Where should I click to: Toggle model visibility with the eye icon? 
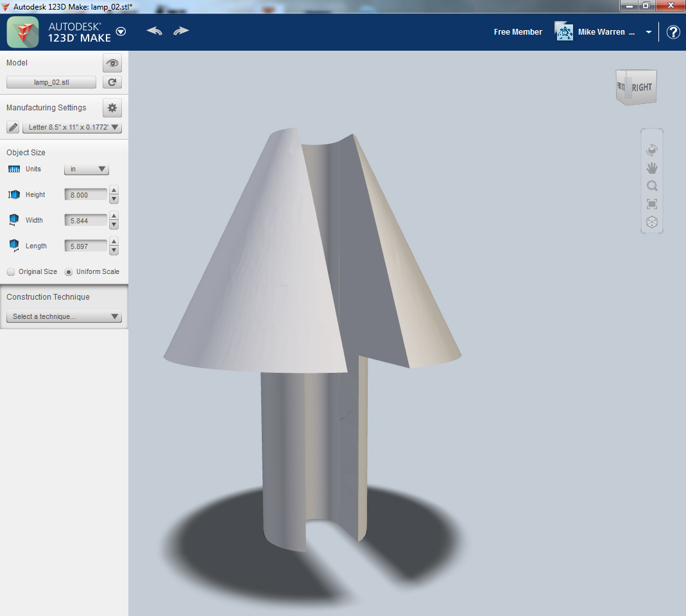(x=112, y=63)
